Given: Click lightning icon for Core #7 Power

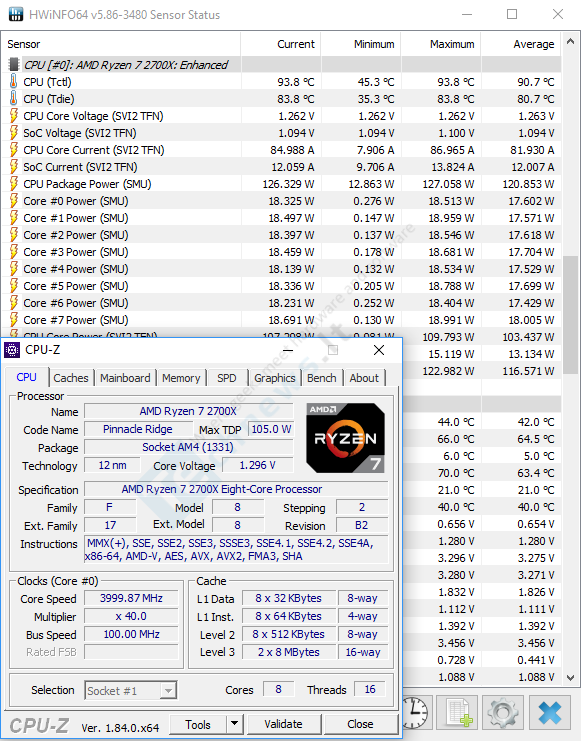Looking at the screenshot, I should tap(14, 319).
